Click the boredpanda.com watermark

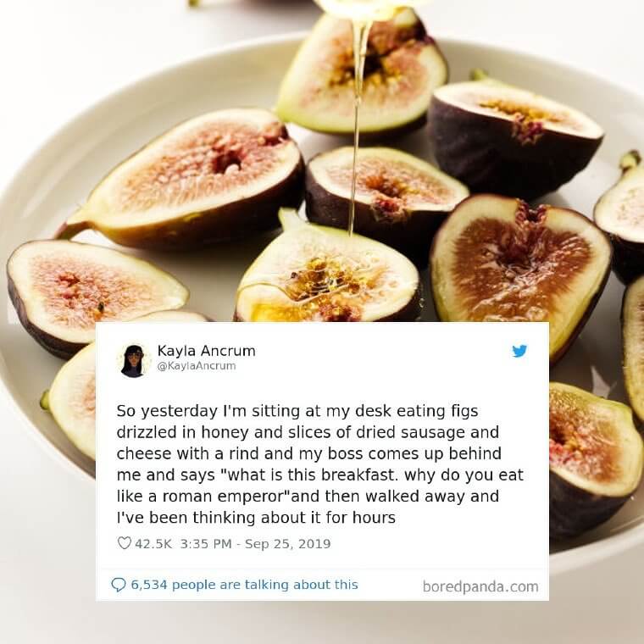[480, 586]
